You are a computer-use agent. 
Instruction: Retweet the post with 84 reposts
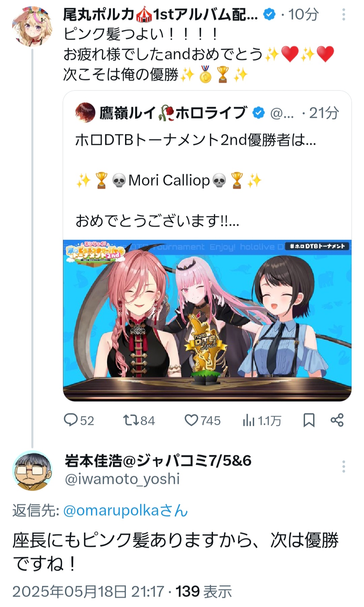click(x=139, y=420)
